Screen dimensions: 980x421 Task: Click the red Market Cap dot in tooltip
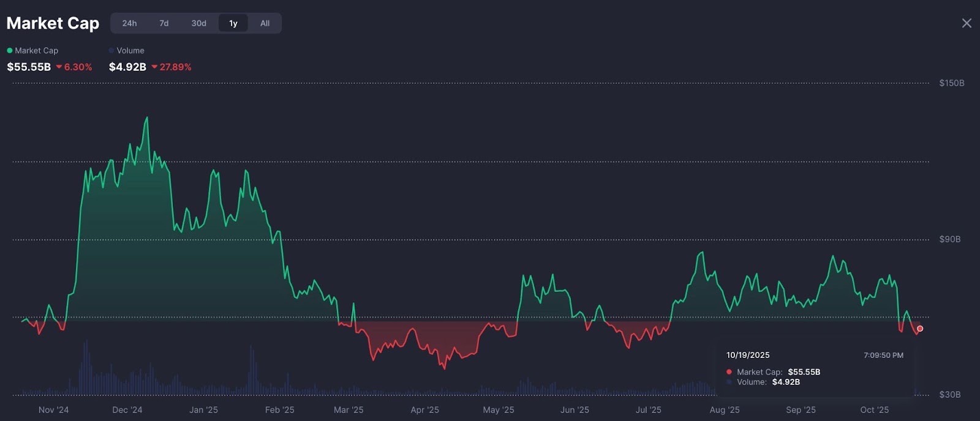click(x=729, y=372)
